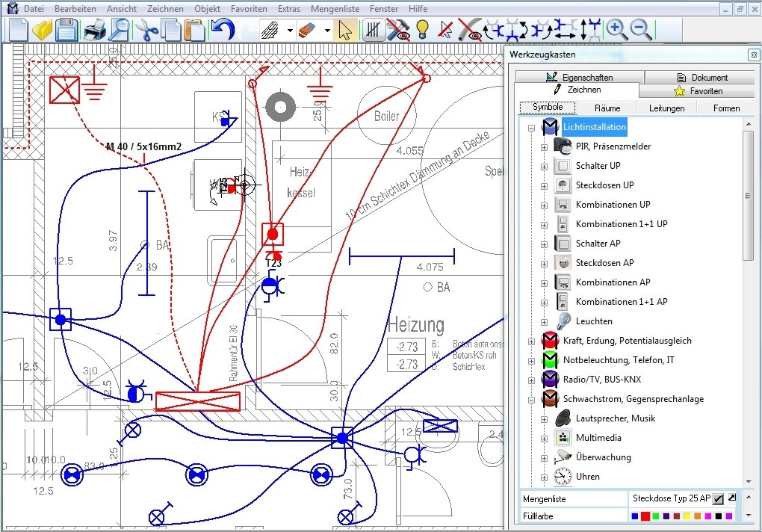Viewport: 762px width, 532px height.
Task: Select the Kraft, Erdung, Potentialausgleich category
Action: pyautogui.click(x=627, y=341)
